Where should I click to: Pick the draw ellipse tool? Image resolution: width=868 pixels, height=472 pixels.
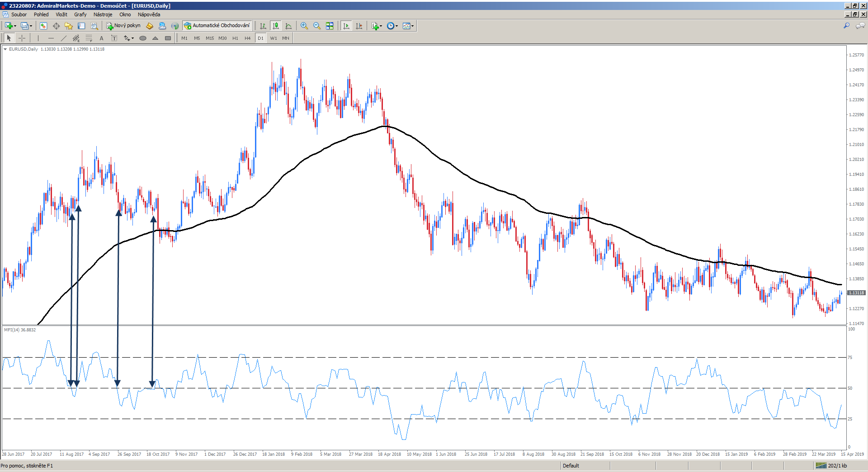coord(143,38)
